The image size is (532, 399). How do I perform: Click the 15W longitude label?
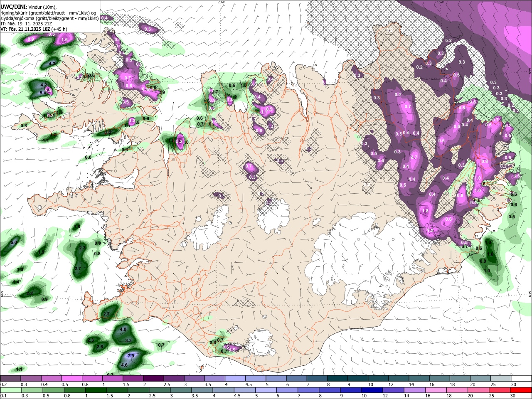pyautogui.click(x=440, y=2)
